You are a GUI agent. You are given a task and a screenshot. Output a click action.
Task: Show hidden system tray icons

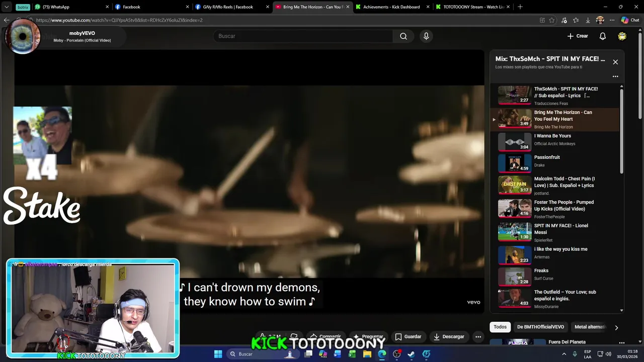(x=563, y=354)
